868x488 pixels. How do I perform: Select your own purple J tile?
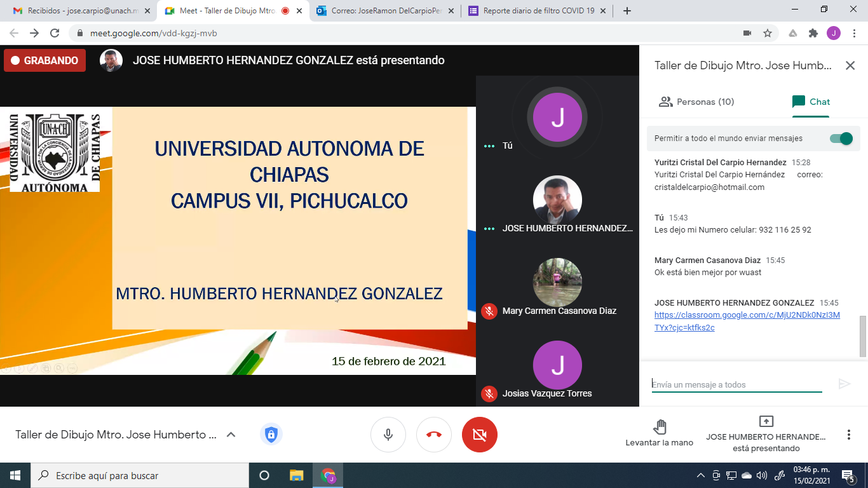click(557, 118)
